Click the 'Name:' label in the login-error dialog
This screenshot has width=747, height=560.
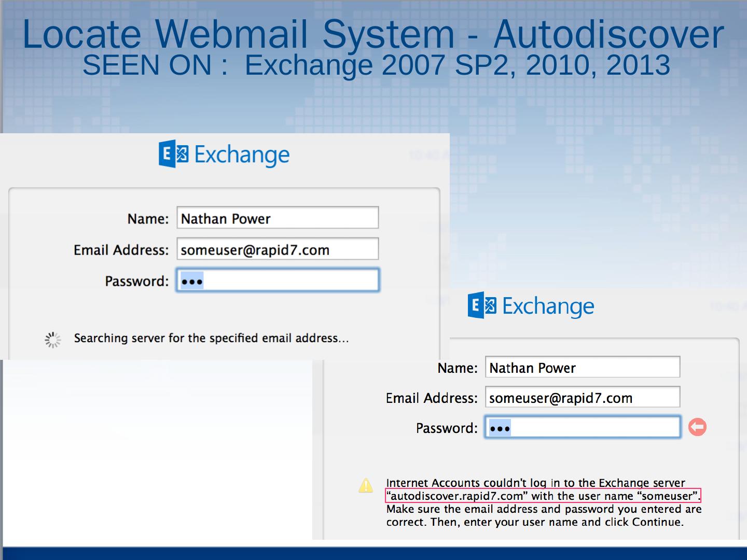click(457, 368)
